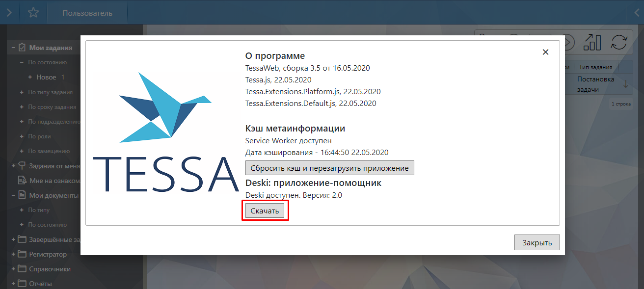Expand the По типу задания node
The height and width of the screenshot is (289, 644).
click(22, 92)
